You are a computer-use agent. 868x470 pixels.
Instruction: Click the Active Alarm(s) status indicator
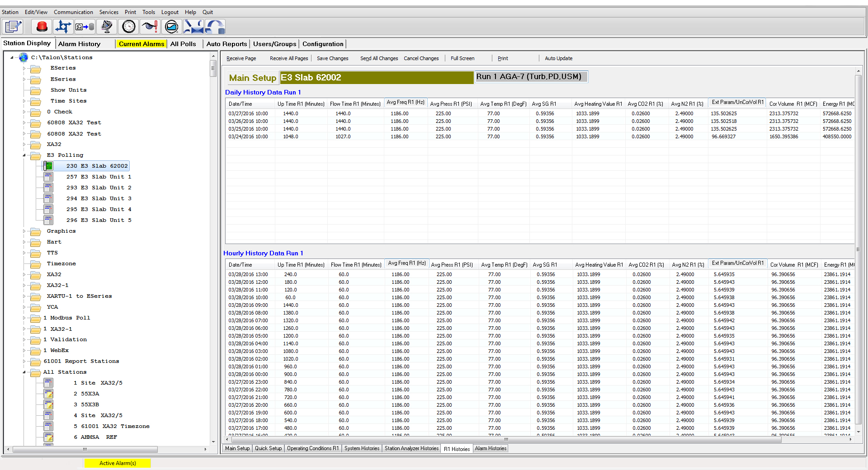(x=118, y=463)
